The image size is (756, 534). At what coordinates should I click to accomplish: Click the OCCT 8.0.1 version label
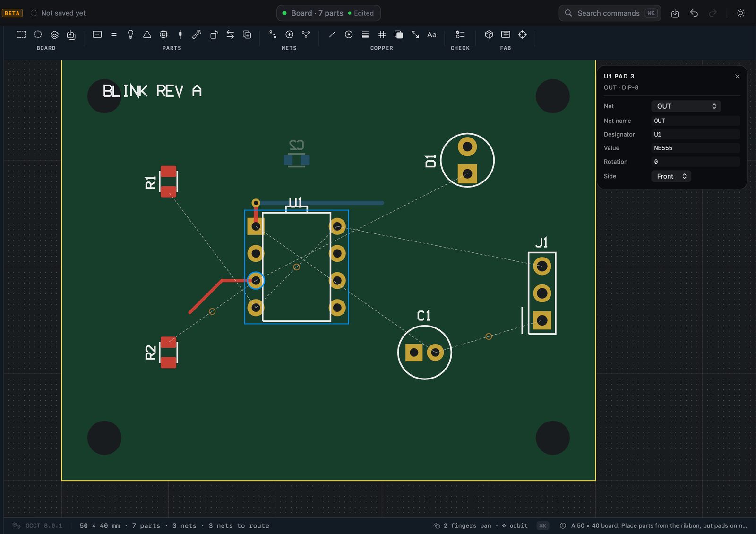pos(44,526)
